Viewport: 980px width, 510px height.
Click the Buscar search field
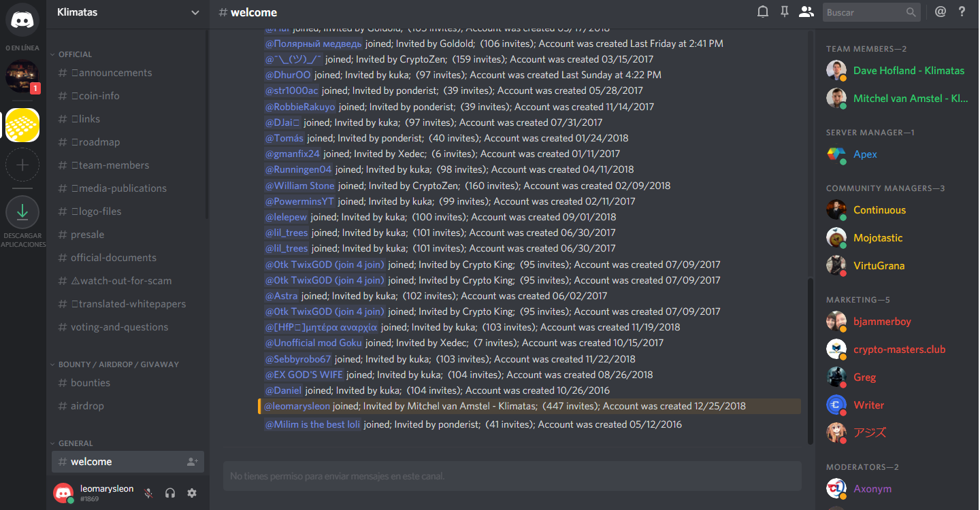pos(864,12)
